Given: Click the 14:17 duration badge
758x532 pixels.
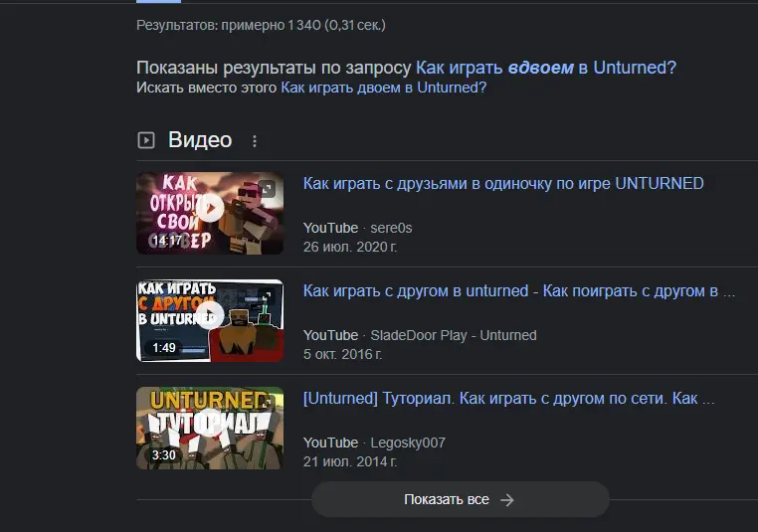Looking at the screenshot, I should [x=167, y=241].
